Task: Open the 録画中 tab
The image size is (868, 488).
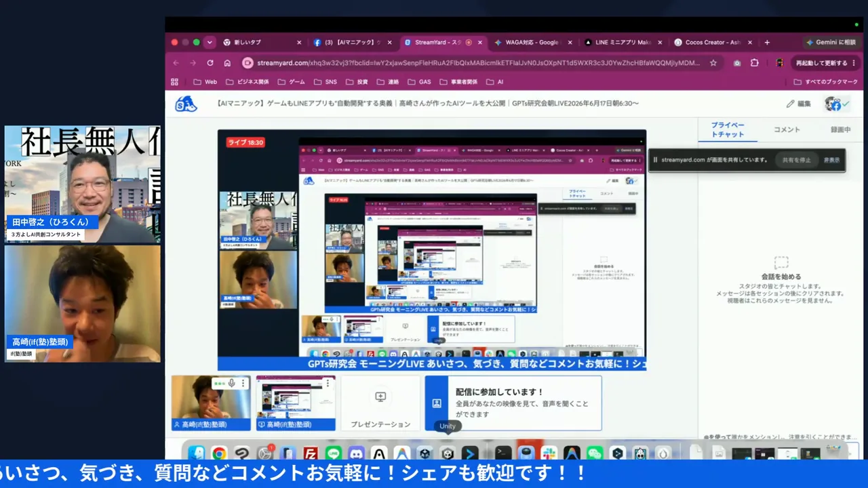Action: point(840,129)
